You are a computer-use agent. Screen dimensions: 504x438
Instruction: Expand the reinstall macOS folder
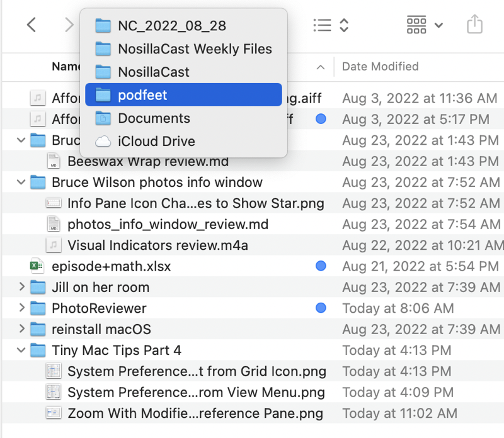click(21, 329)
